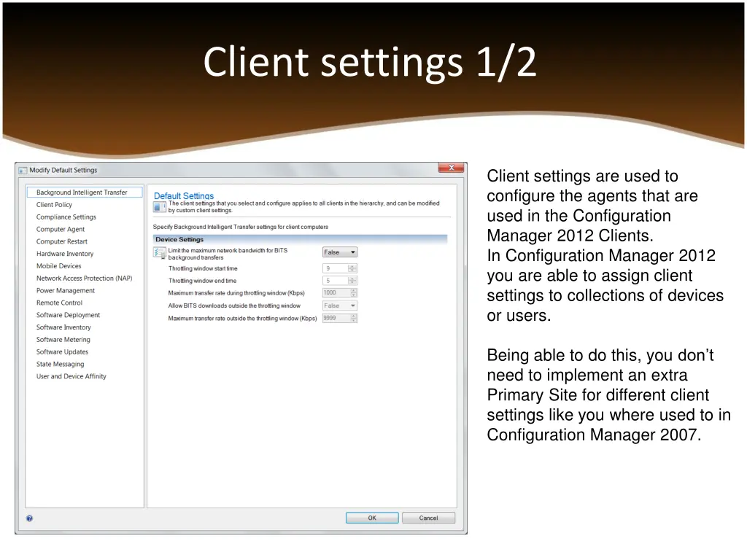Close the Modify Default Settings dialog
The image size is (747, 560).
click(451, 168)
